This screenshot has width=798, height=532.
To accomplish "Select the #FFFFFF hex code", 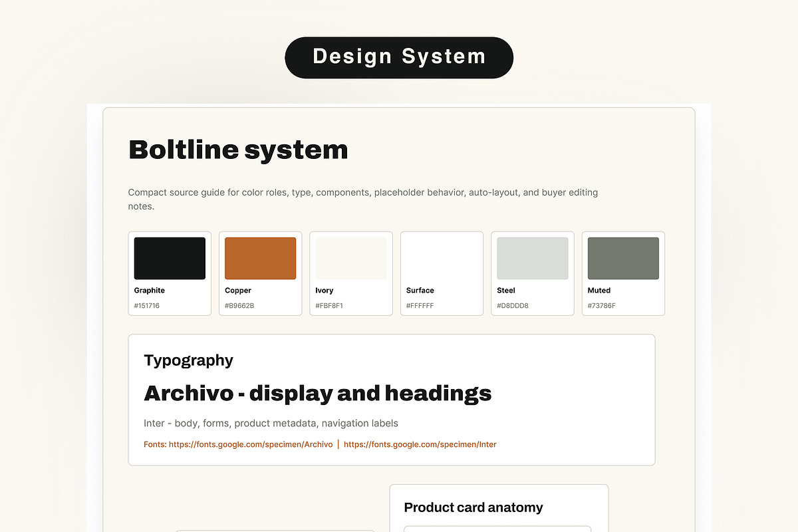I will pyautogui.click(x=420, y=306).
